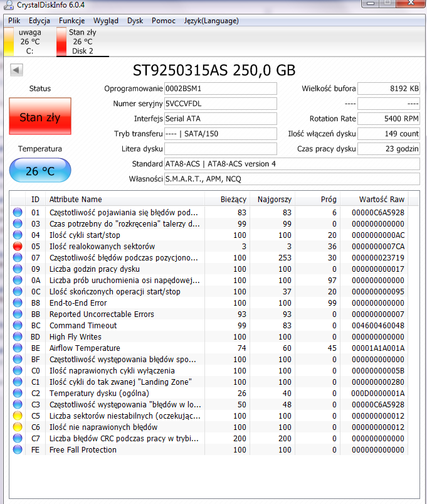Click blue dot for Free Fall Protection
This screenshot has width=427, height=504.
tap(18, 449)
